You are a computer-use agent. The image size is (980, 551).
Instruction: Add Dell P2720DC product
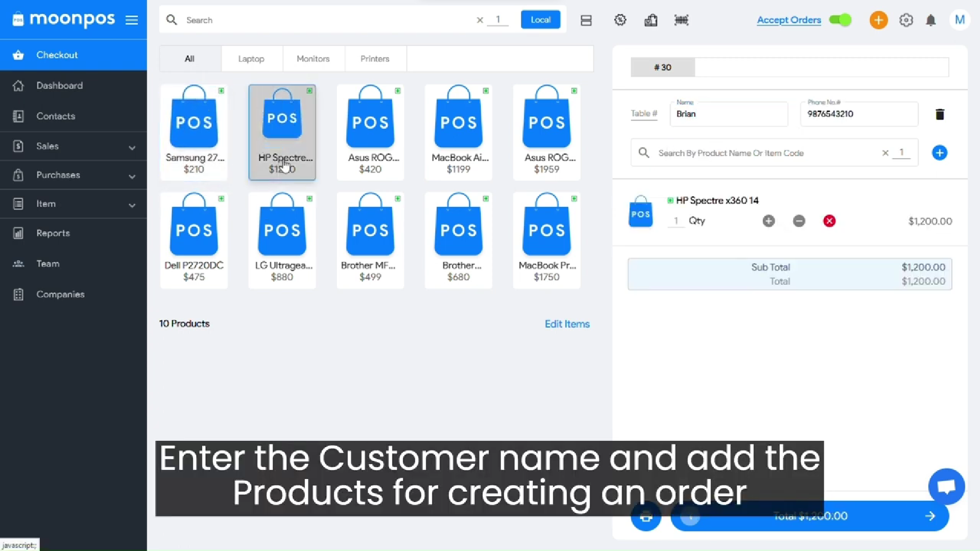pos(194,240)
